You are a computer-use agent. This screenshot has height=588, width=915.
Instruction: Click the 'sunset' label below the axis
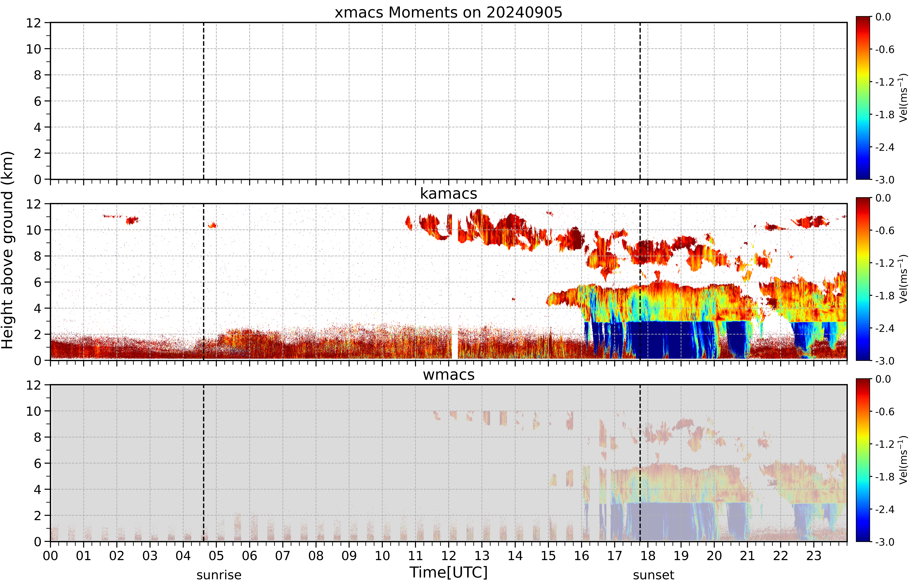click(x=654, y=575)
